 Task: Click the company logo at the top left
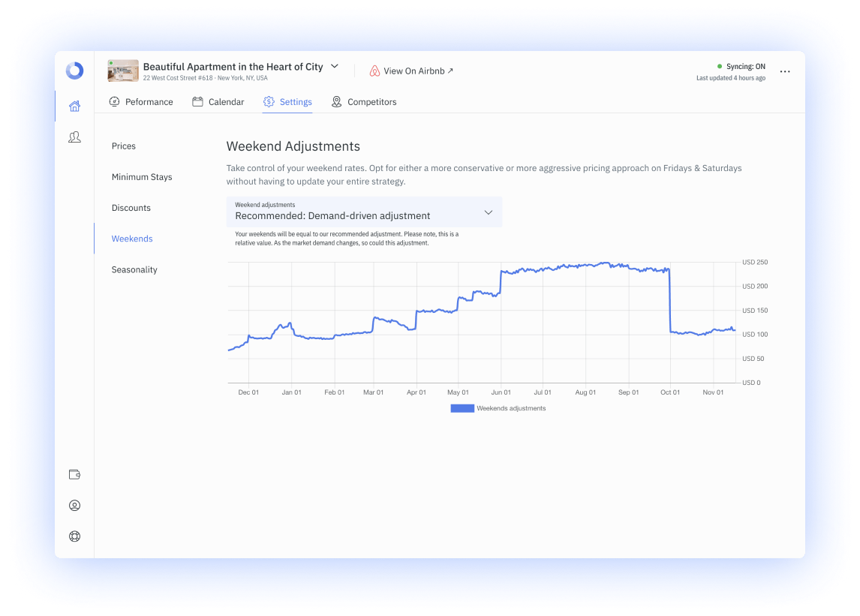tap(74, 71)
